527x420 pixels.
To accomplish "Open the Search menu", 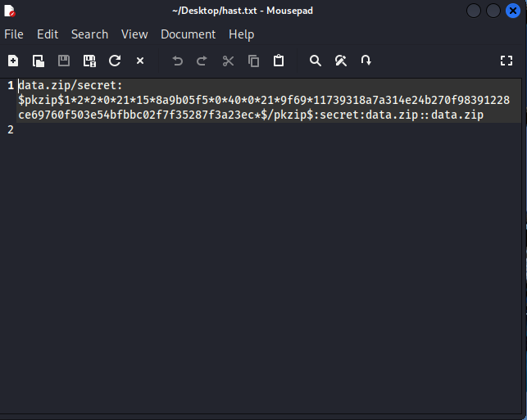I will click(x=89, y=34).
